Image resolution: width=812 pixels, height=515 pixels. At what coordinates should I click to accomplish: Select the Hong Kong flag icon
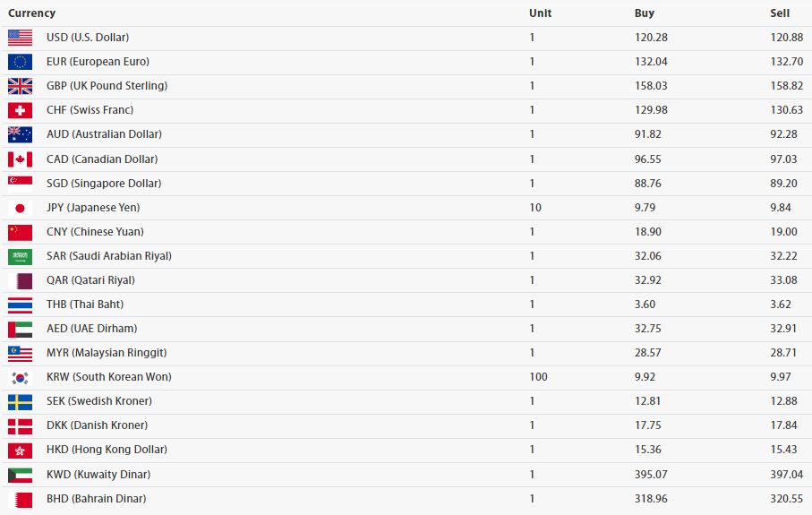21,451
